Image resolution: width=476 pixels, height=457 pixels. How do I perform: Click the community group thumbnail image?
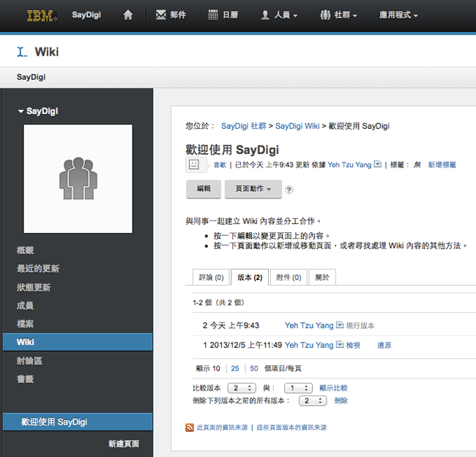tap(78, 179)
